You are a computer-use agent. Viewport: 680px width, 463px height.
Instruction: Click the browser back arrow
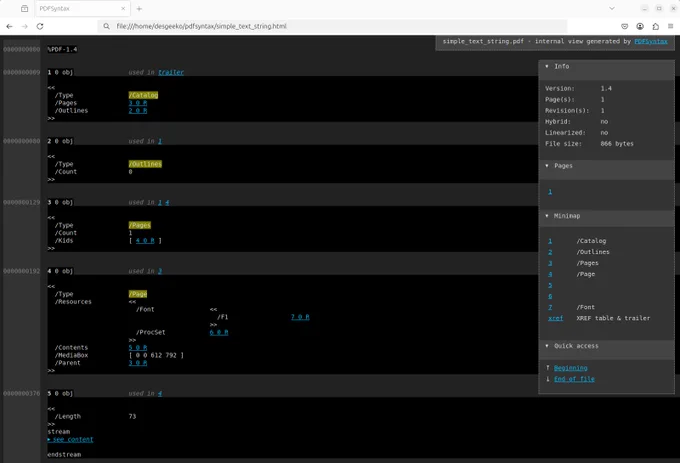click(x=9, y=26)
